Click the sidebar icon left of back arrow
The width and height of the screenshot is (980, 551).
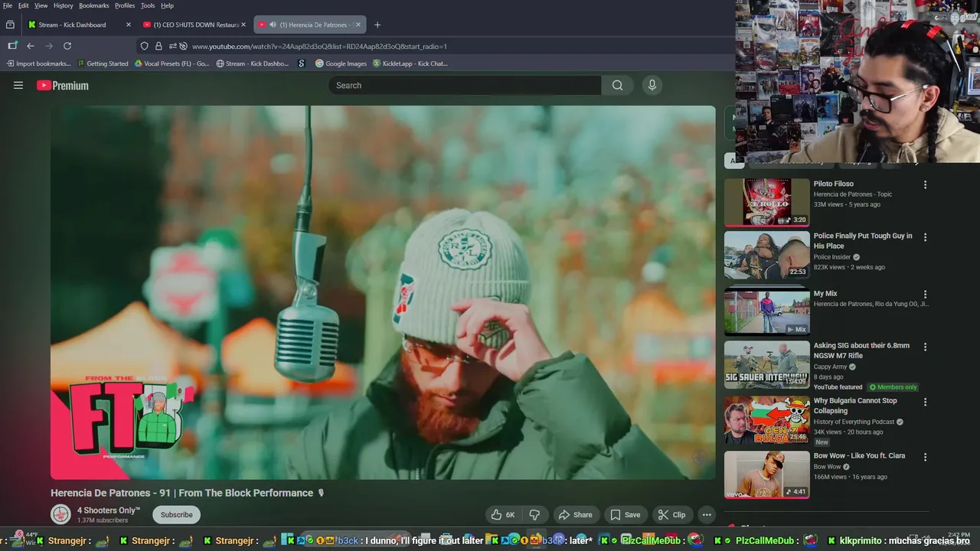coord(12,46)
